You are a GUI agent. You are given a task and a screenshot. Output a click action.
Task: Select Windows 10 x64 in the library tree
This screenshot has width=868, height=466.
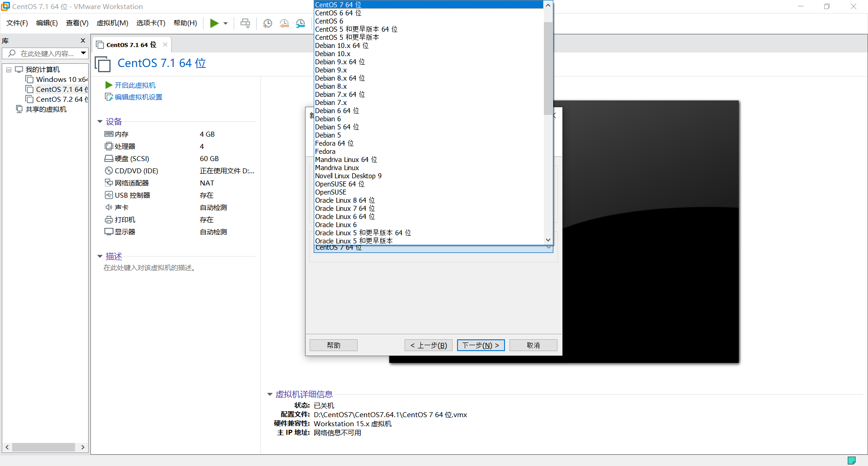pos(61,80)
